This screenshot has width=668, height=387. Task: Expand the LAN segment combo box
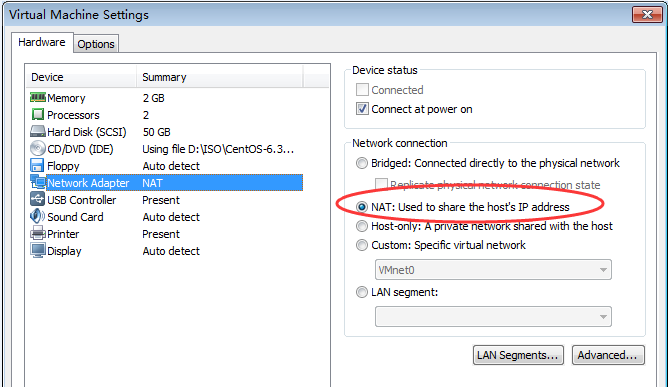pyautogui.click(x=493, y=317)
